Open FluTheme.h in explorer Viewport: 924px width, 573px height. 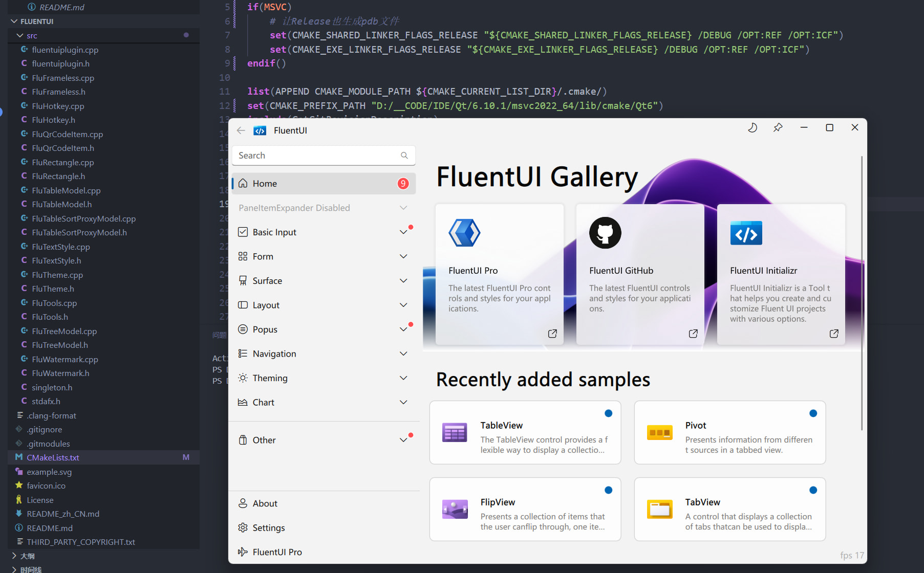tap(103, 289)
